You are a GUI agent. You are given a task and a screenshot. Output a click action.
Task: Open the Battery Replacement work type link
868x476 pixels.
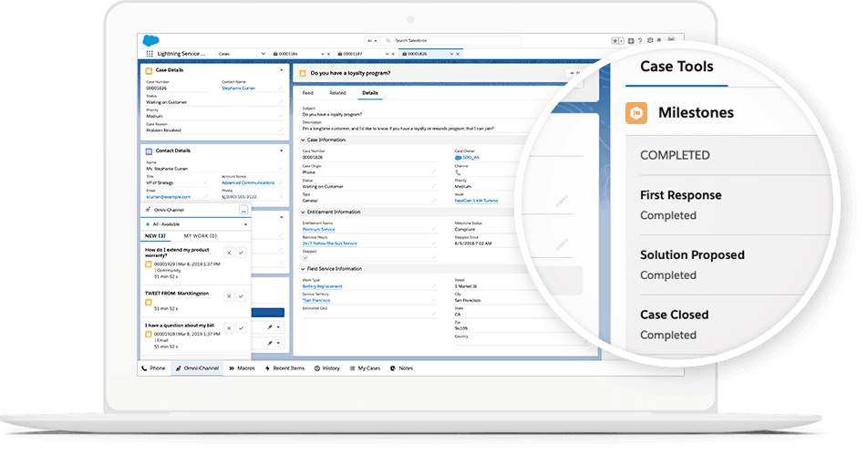pyautogui.click(x=322, y=286)
